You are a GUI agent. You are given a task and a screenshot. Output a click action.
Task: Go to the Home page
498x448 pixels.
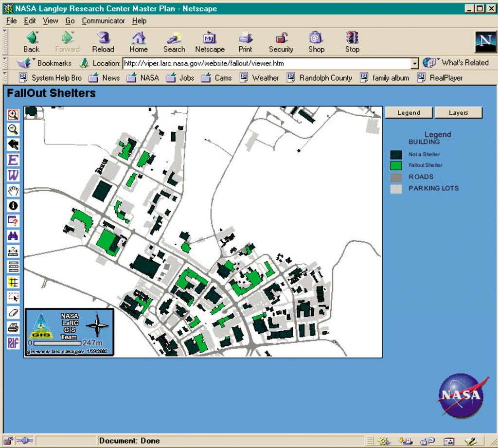click(139, 42)
